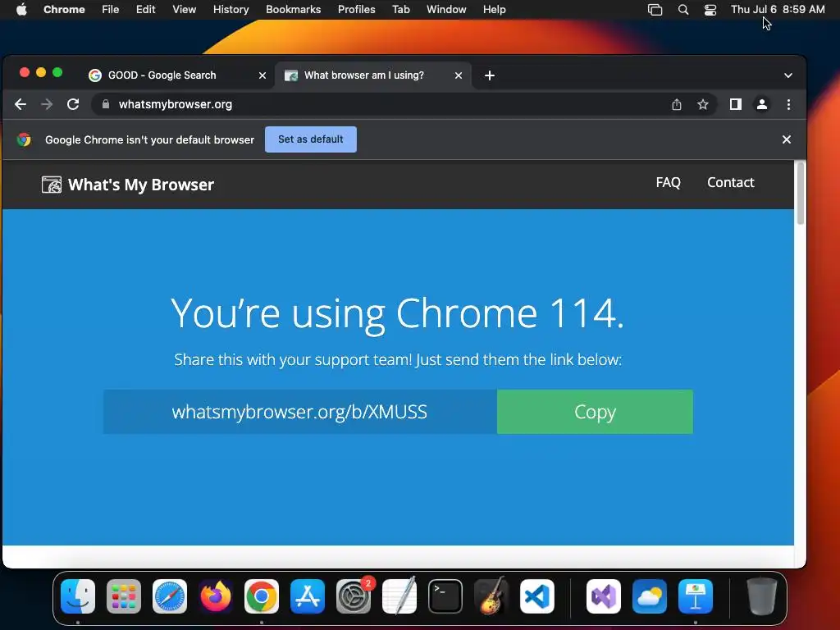Open TextEdit from the Dock
Viewport: 840px width, 630px height.
tap(399, 596)
